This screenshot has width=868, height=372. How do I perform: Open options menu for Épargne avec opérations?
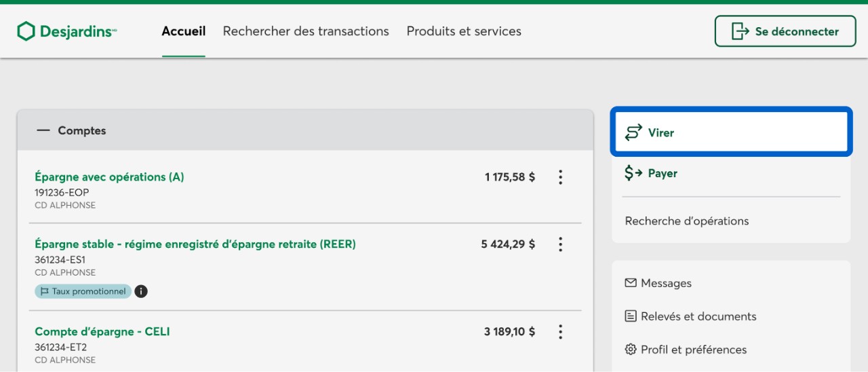[560, 177]
